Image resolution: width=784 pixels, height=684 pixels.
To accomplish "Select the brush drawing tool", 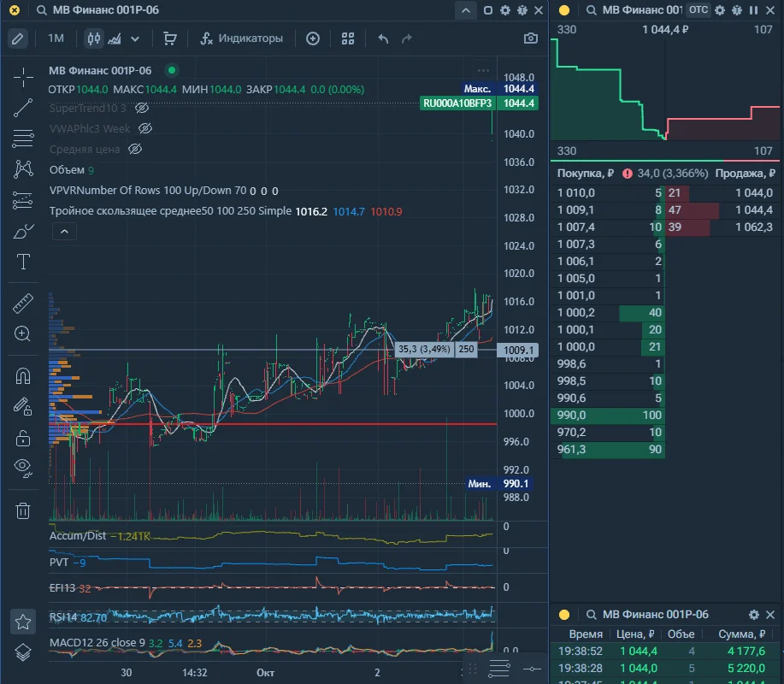I will (x=23, y=231).
